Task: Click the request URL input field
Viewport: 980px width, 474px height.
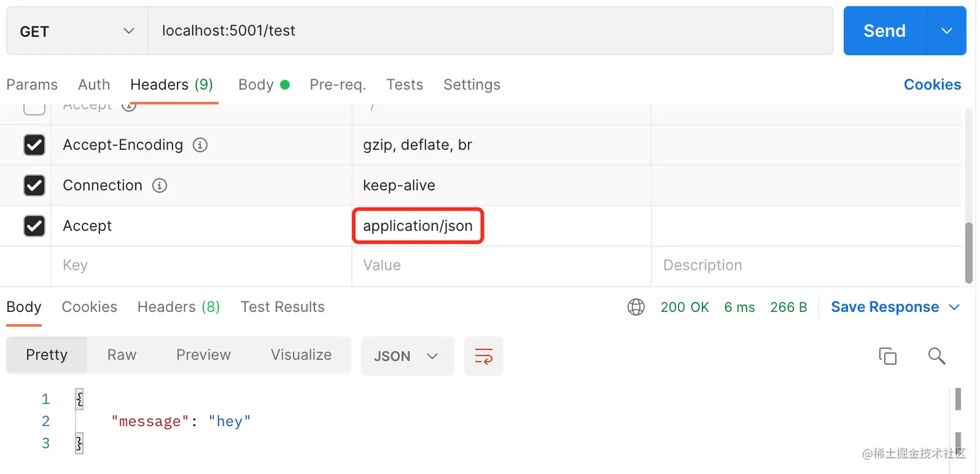Action: (491, 31)
